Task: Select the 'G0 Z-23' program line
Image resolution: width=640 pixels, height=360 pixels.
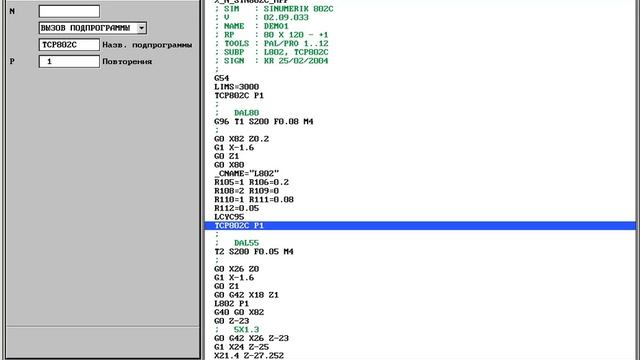Action: (231, 321)
